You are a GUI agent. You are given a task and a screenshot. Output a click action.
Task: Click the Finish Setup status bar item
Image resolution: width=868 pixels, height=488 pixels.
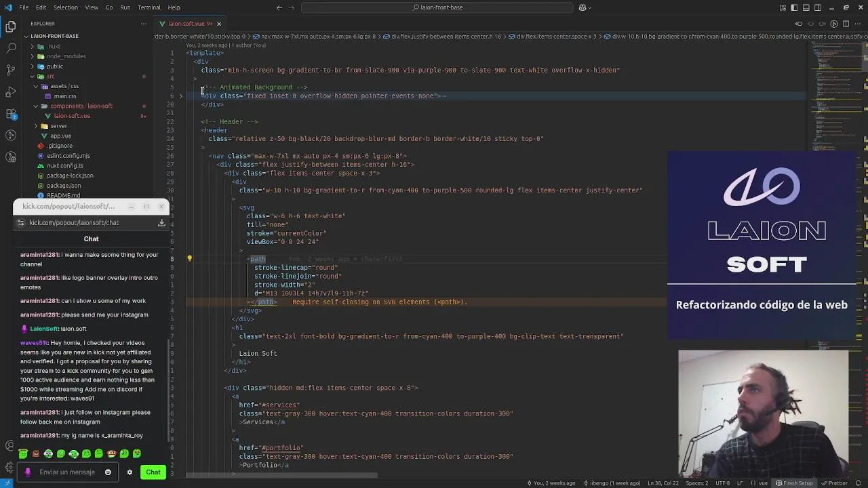794,483
